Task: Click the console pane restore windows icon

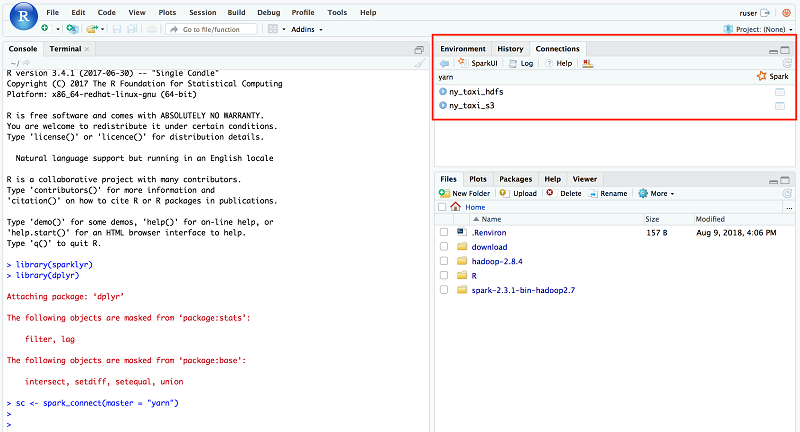Action: click(419, 49)
